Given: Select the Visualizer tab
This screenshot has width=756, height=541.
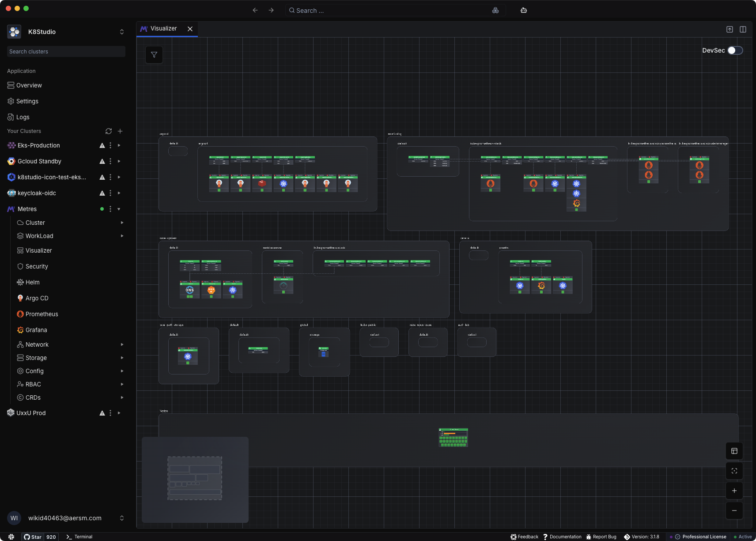Looking at the screenshot, I should [x=163, y=29].
